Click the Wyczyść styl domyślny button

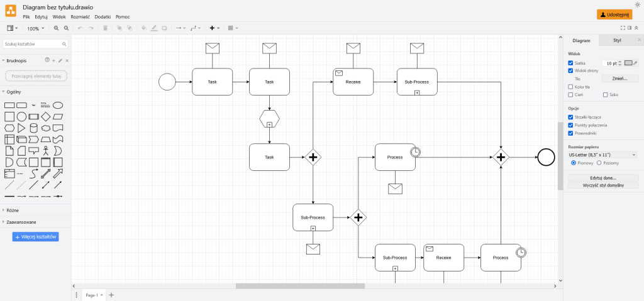[603, 185]
